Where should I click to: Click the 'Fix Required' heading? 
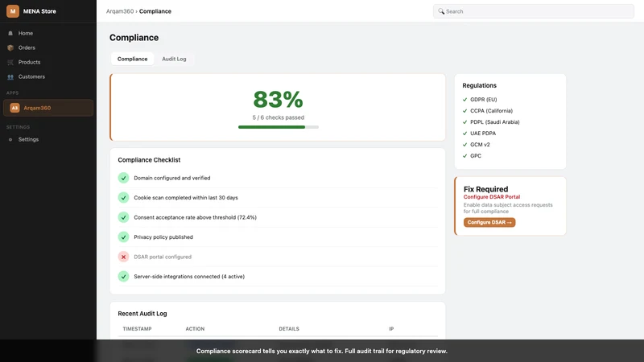coord(486,189)
